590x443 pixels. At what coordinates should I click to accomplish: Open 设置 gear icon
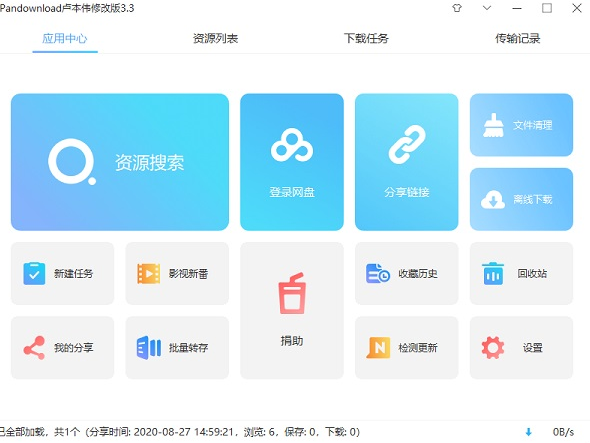[493, 347]
